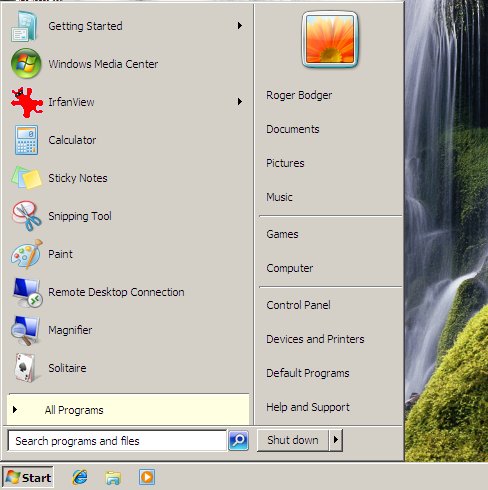Click the Magnifier text label
This screenshot has width=488, height=490.
coord(70,330)
